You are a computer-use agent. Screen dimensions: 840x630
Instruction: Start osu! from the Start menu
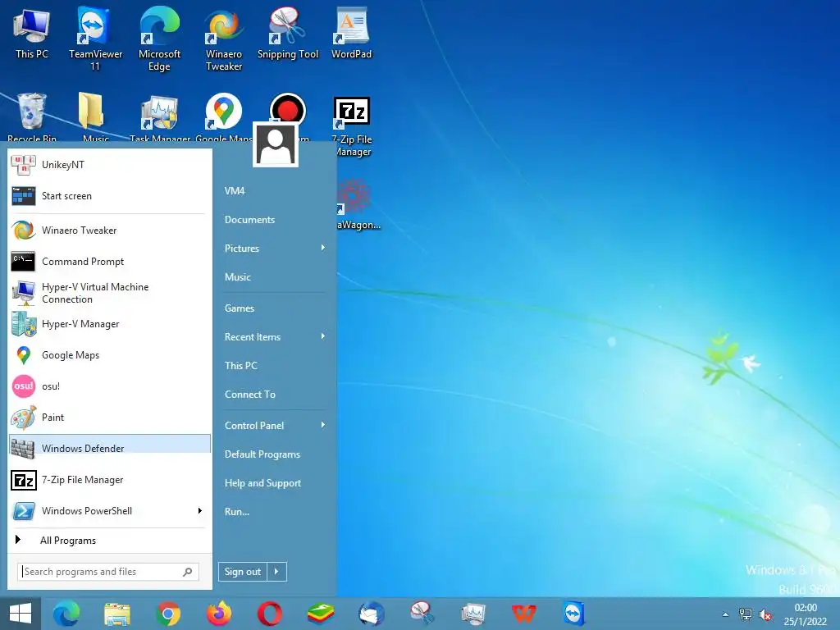click(110, 386)
